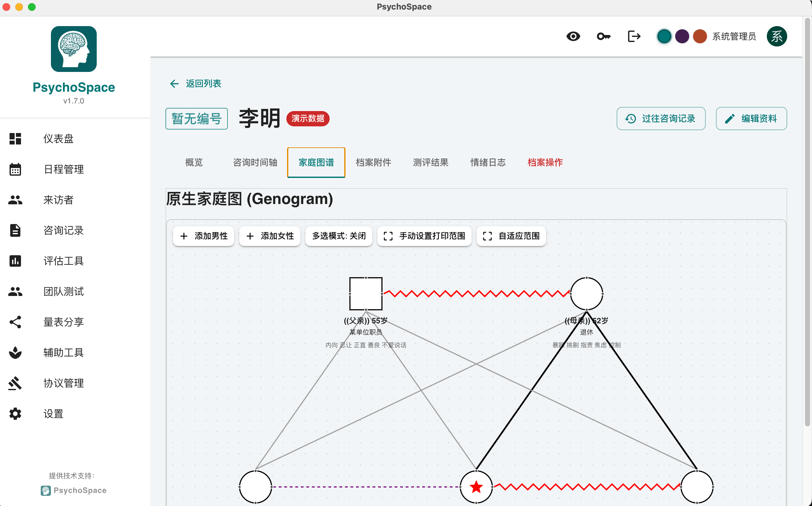Open 设置 gear icon in sidebar
Viewport: 812px width, 506px height.
[15, 414]
